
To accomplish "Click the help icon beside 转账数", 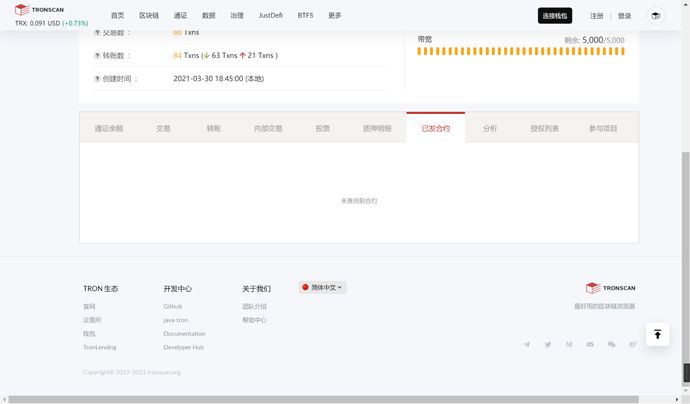I will 97,55.
